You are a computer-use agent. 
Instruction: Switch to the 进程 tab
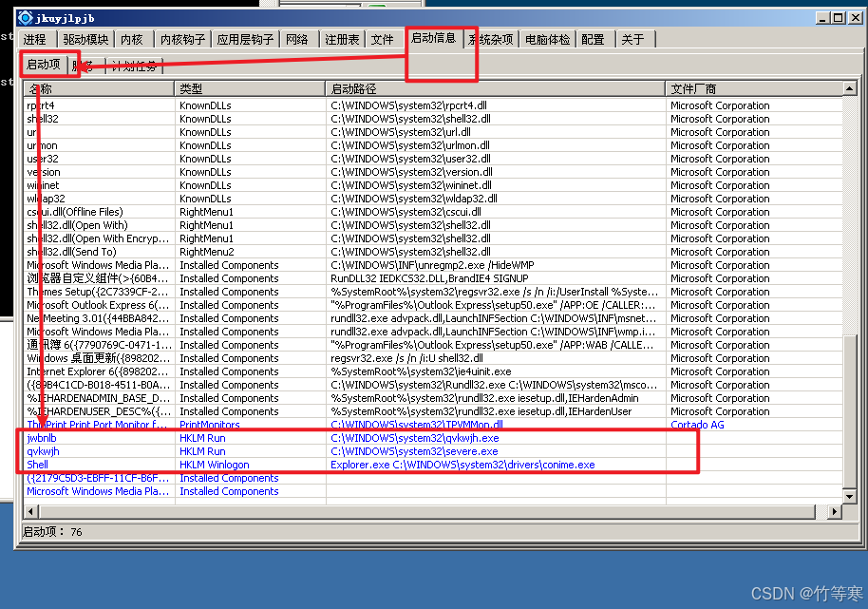click(35, 39)
